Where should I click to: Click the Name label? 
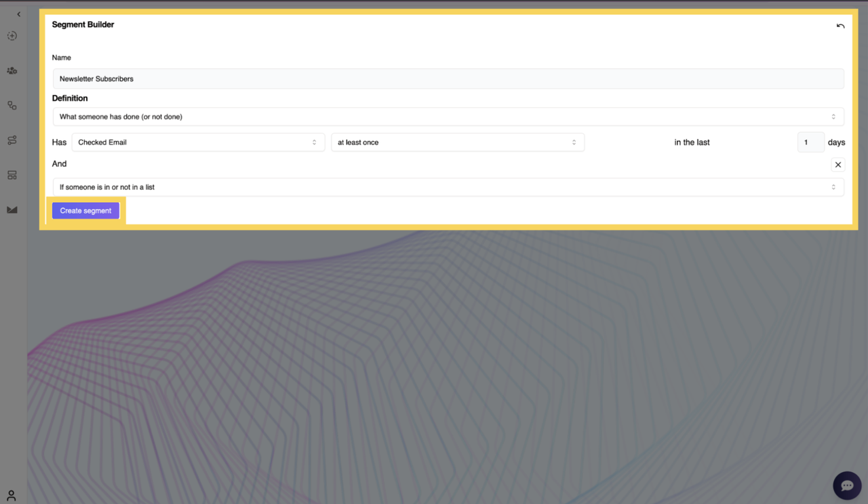coord(61,58)
